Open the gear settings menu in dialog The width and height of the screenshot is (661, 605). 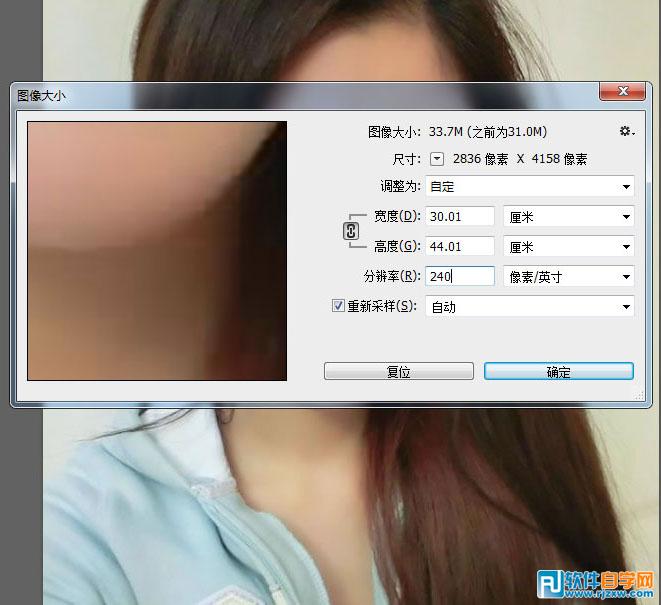(627, 131)
